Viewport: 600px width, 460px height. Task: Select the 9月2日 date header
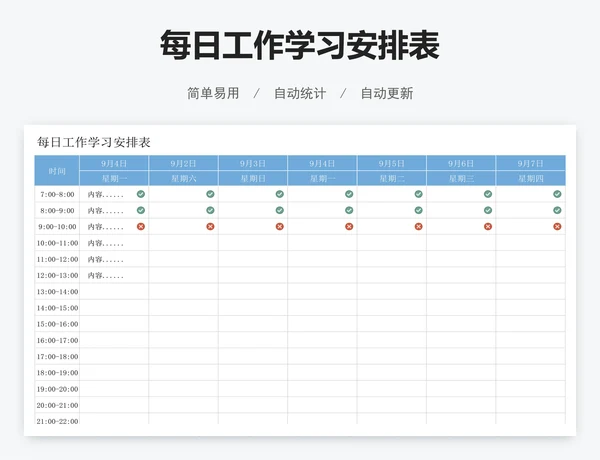(183, 163)
